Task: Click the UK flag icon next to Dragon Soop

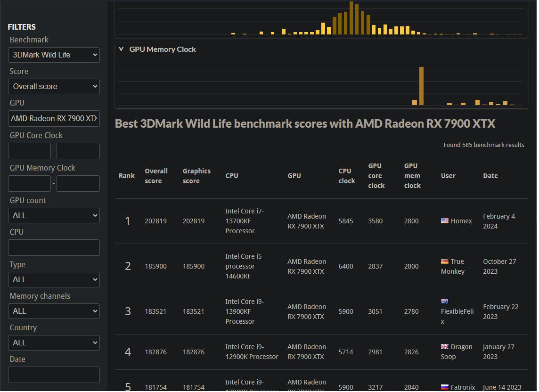Action: coord(445,347)
